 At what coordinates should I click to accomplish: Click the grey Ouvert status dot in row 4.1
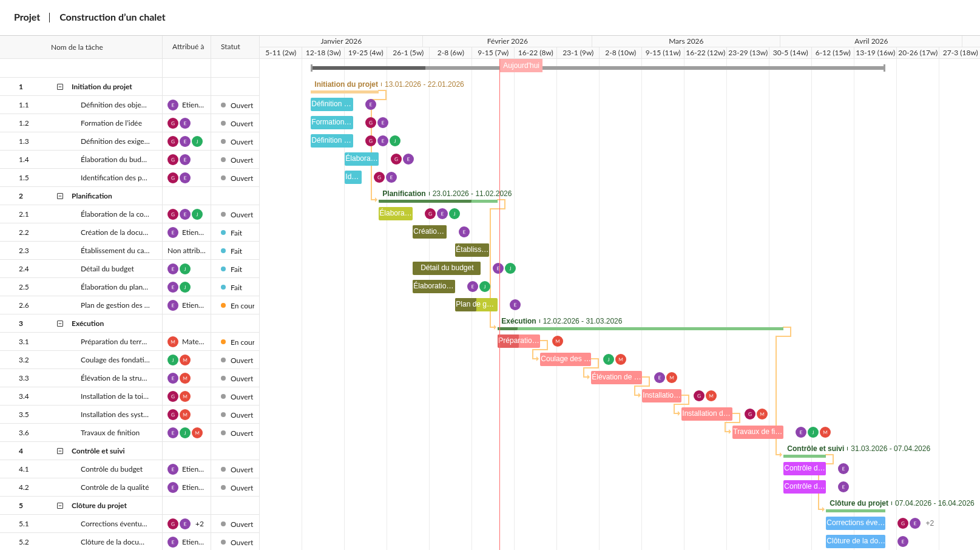tap(223, 469)
